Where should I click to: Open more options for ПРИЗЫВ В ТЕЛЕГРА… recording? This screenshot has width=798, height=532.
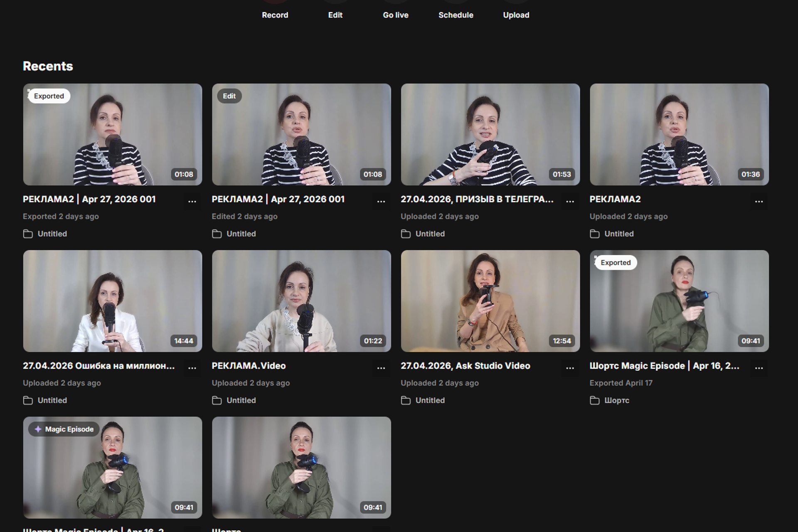(x=570, y=201)
